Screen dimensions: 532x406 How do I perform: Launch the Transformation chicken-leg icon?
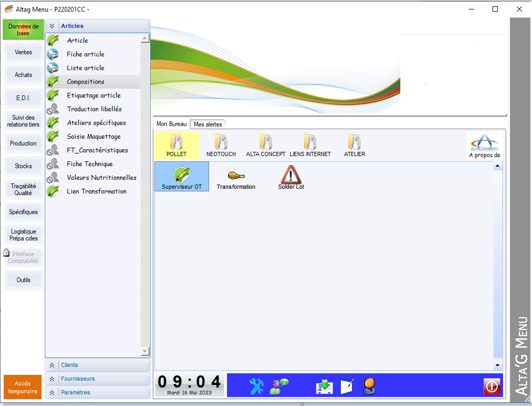click(236, 176)
